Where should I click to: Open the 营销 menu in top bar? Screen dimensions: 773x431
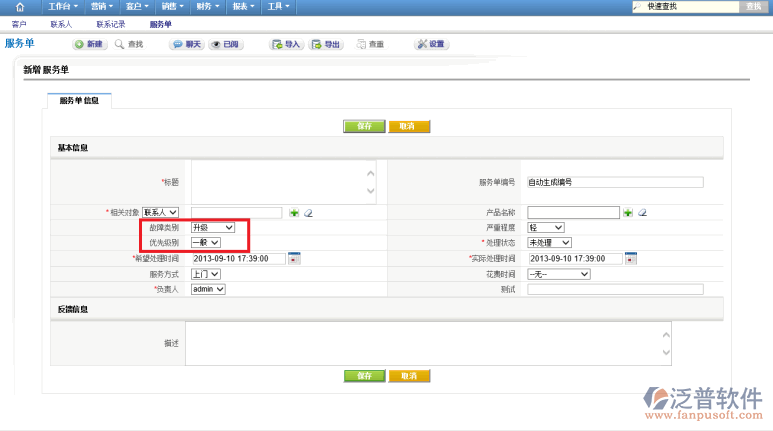(x=101, y=7)
